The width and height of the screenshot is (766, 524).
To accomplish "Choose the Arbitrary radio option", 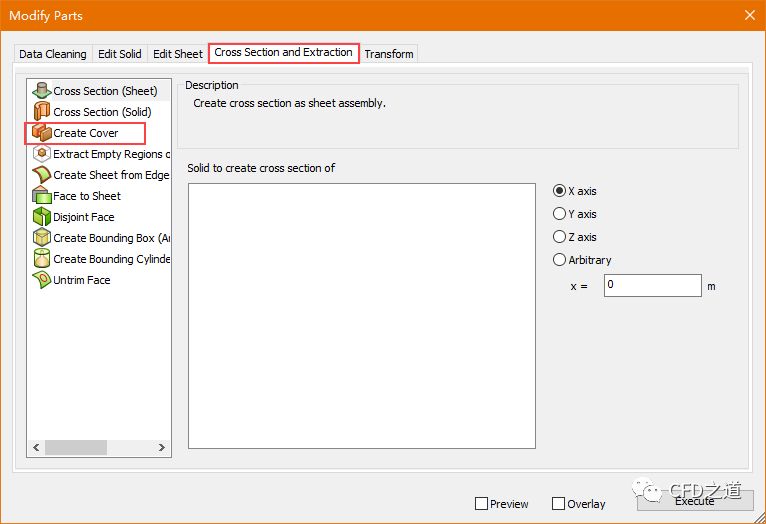I will [x=560, y=260].
